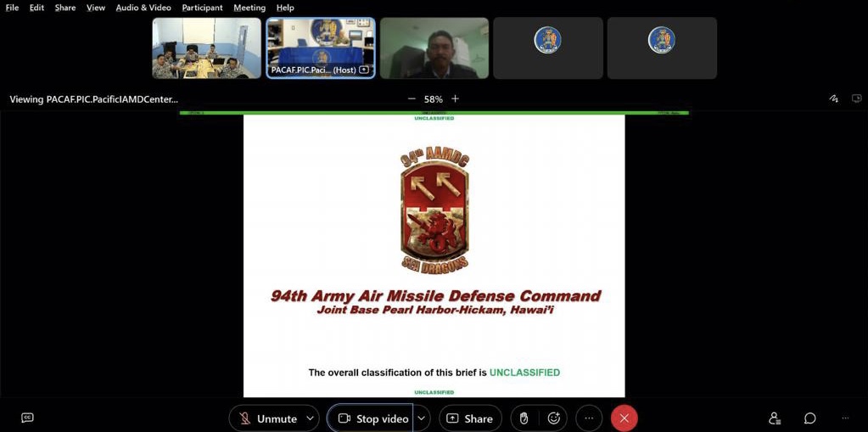This screenshot has width=868, height=432.
Task: Click the 58% zoom level indicator
Action: click(434, 99)
